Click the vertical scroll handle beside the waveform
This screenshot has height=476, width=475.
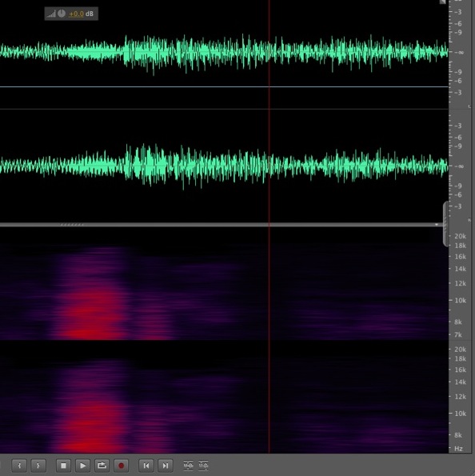point(445,224)
